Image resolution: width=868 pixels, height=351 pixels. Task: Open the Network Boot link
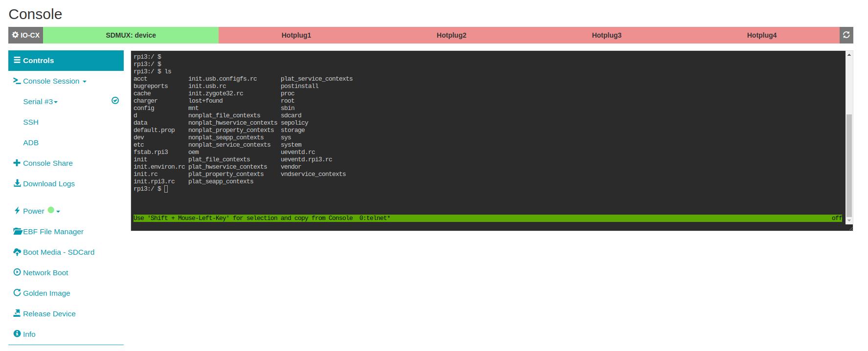coord(45,273)
